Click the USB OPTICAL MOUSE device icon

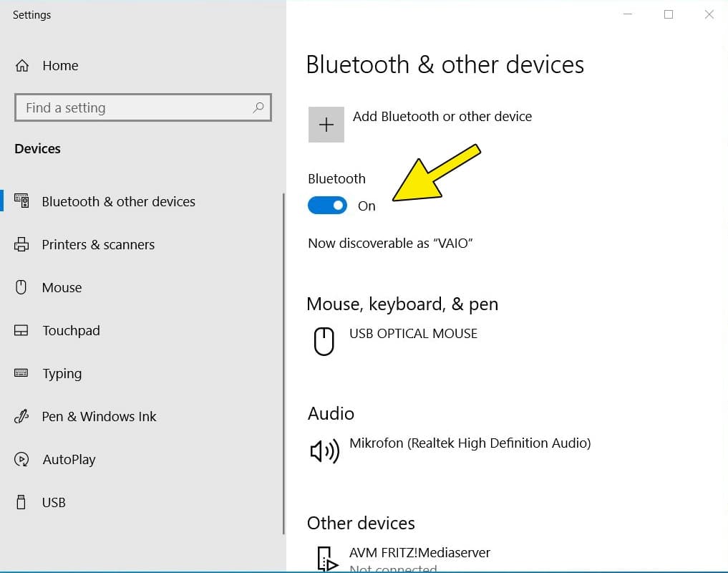click(x=324, y=341)
